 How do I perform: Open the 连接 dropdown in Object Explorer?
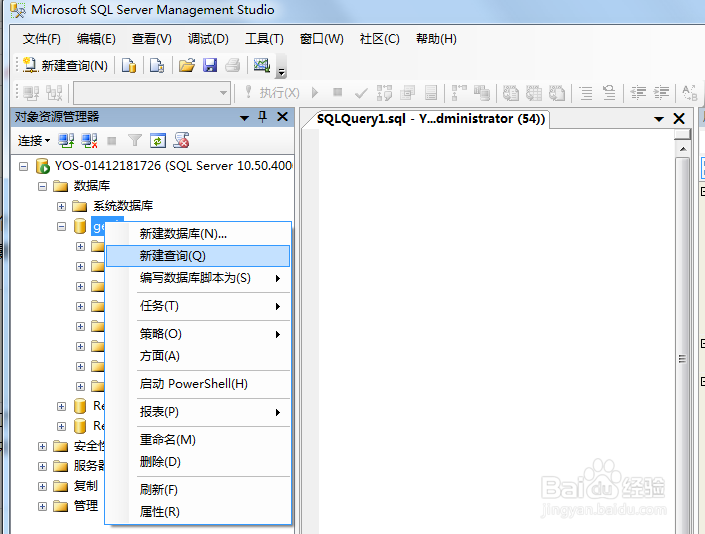tap(34, 141)
